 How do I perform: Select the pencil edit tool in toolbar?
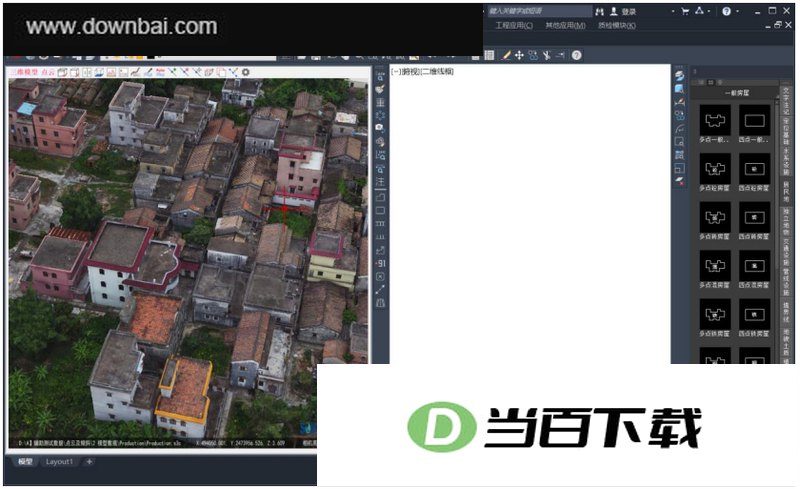pyautogui.click(x=506, y=55)
